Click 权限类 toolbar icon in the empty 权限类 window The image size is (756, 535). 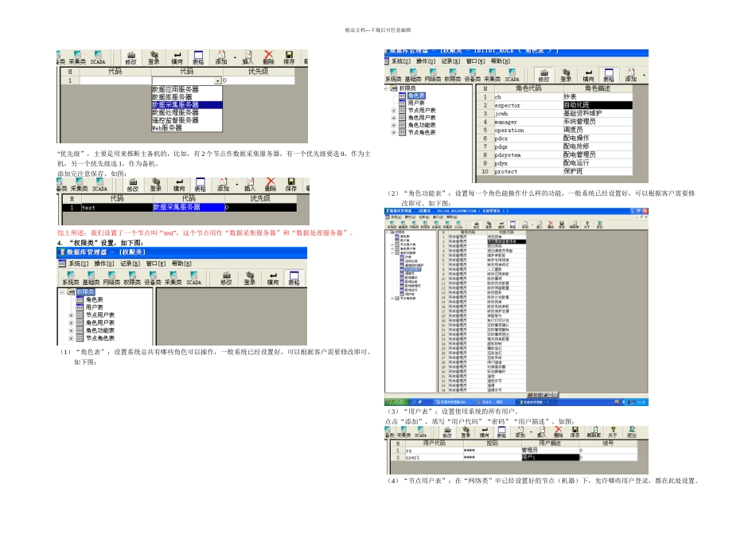click(132, 279)
